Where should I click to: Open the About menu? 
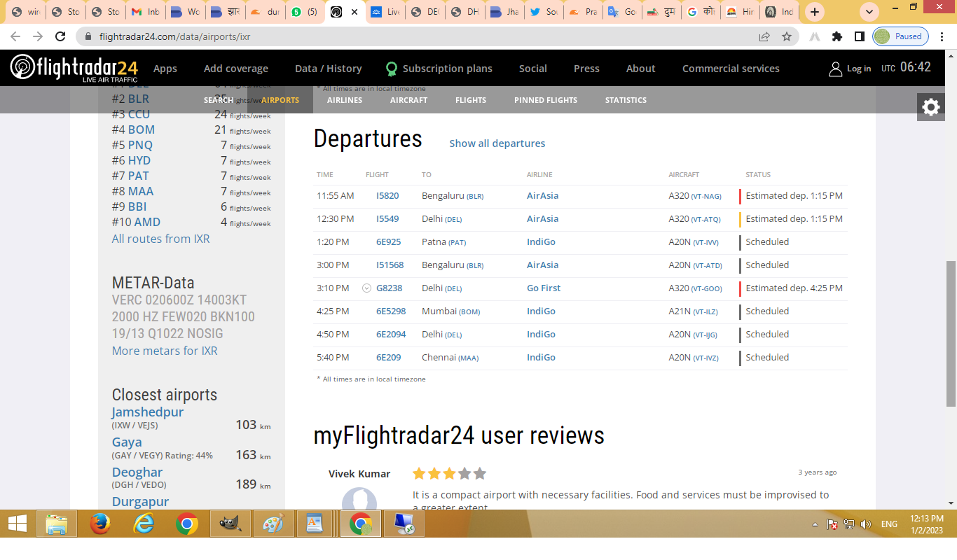(x=640, y=69)
